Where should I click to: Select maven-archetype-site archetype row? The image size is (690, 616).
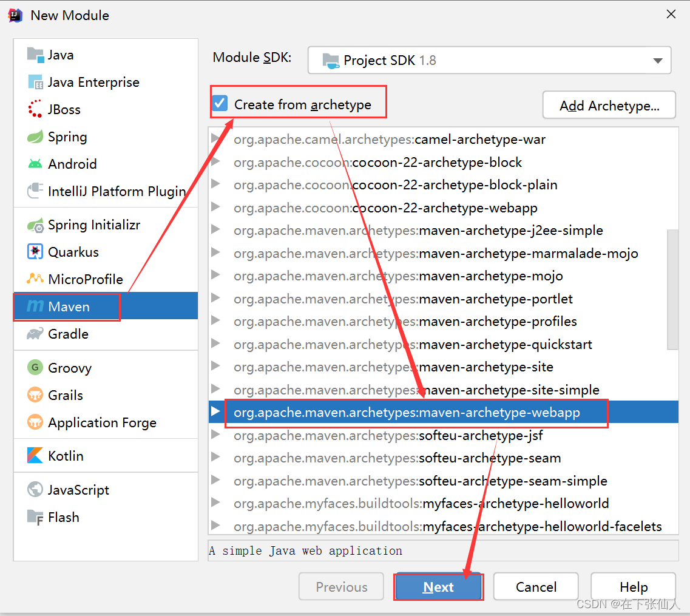click(444, 367)
